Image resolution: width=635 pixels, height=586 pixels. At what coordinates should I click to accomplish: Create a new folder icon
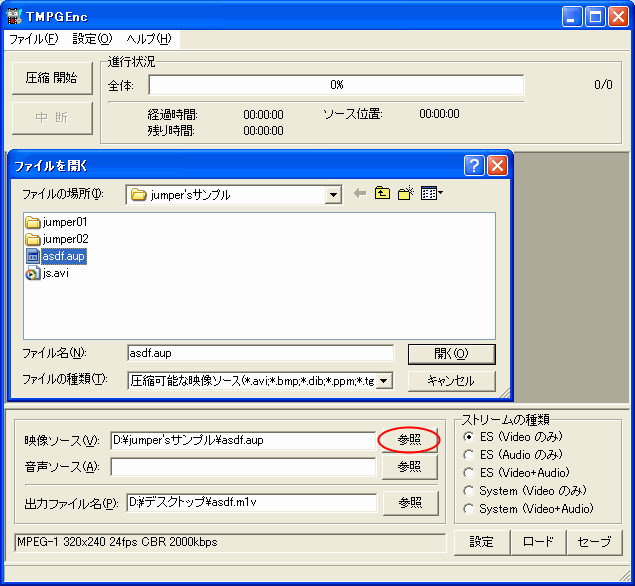pyautogui.click(x=406, y=194)
